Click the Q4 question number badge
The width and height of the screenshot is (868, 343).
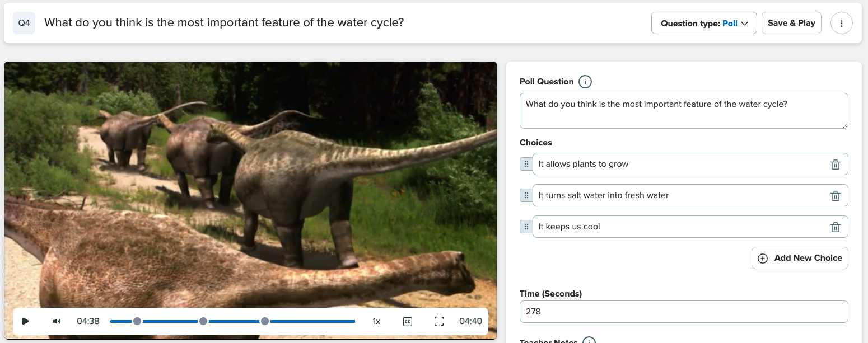pyautogui.click(x=24, y=23)
